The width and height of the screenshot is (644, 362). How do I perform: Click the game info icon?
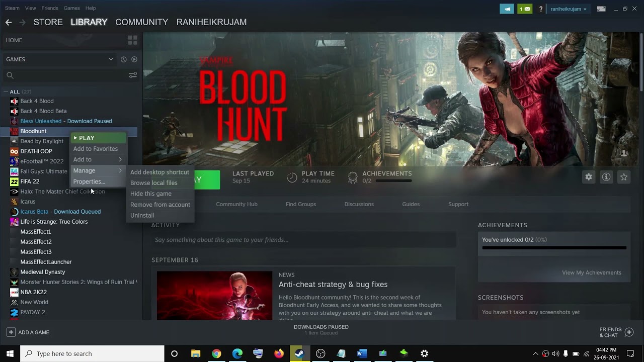click(x=606, y=177)
